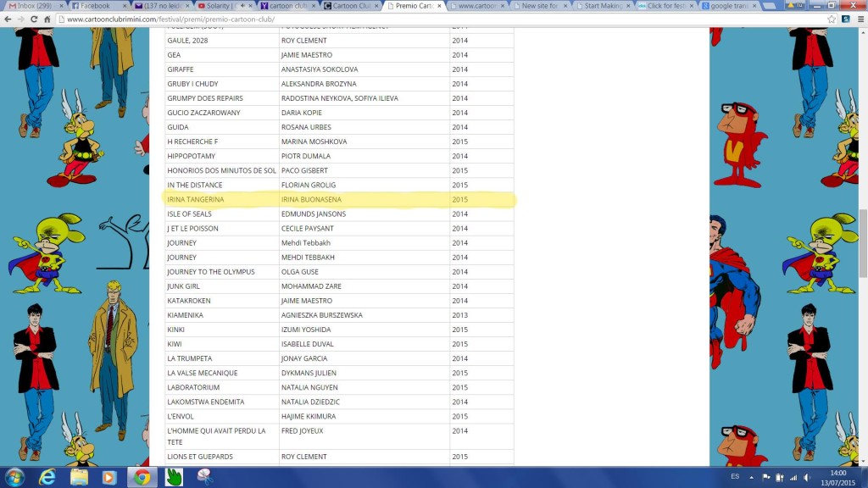868x488 pixels.
Task: Close the Facebook tab
Action: pos(124,6)
